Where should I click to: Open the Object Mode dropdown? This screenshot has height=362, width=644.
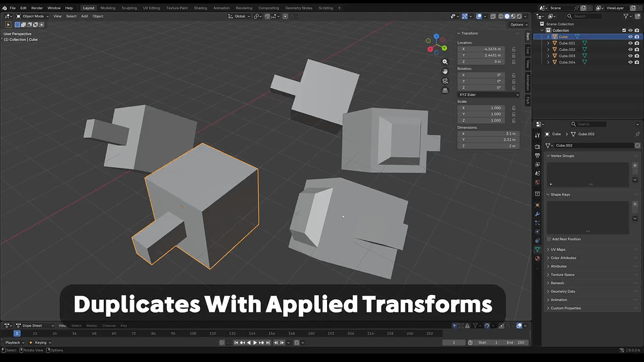point(33,16)
